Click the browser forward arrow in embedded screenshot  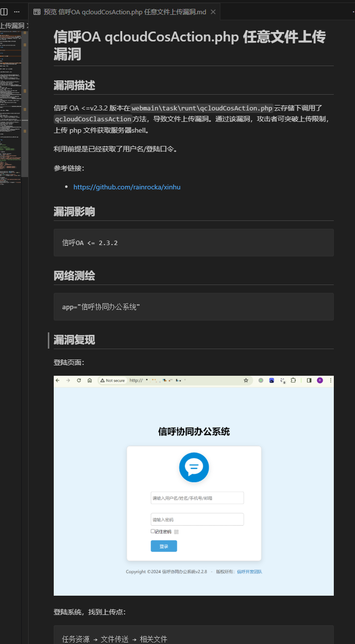tap(68, 381)
